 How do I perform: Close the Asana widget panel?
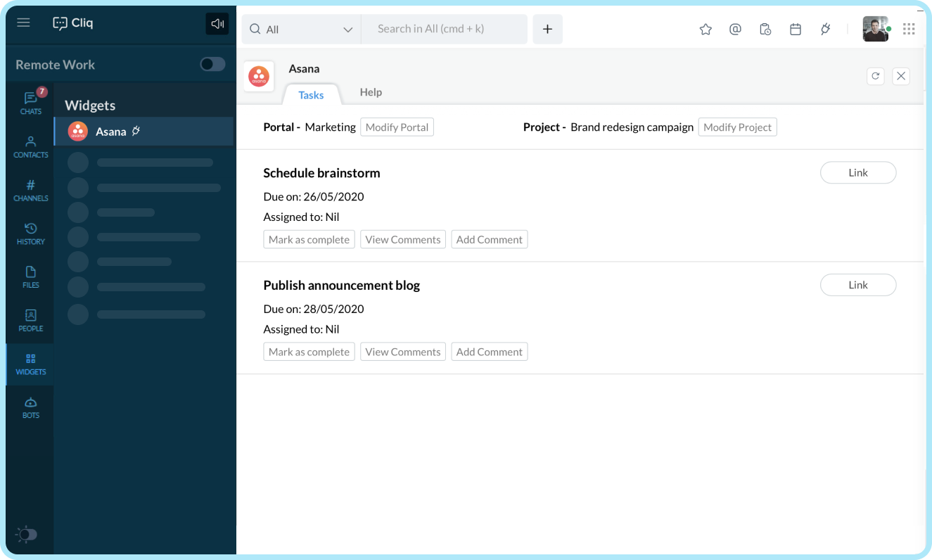(901, 76)
